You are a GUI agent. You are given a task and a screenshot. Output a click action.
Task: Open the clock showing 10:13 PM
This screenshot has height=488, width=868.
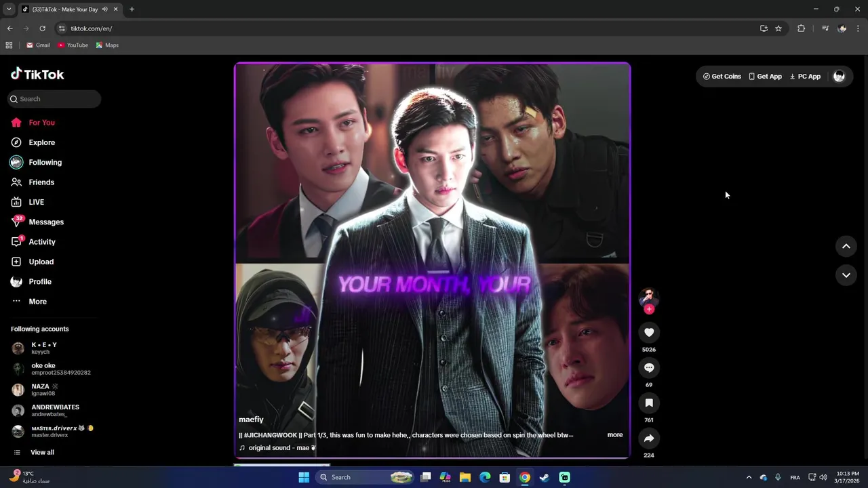tap(848, 477)
